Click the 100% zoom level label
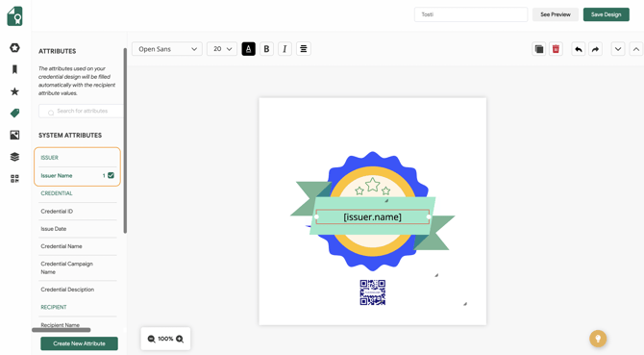 coord(165,339)
